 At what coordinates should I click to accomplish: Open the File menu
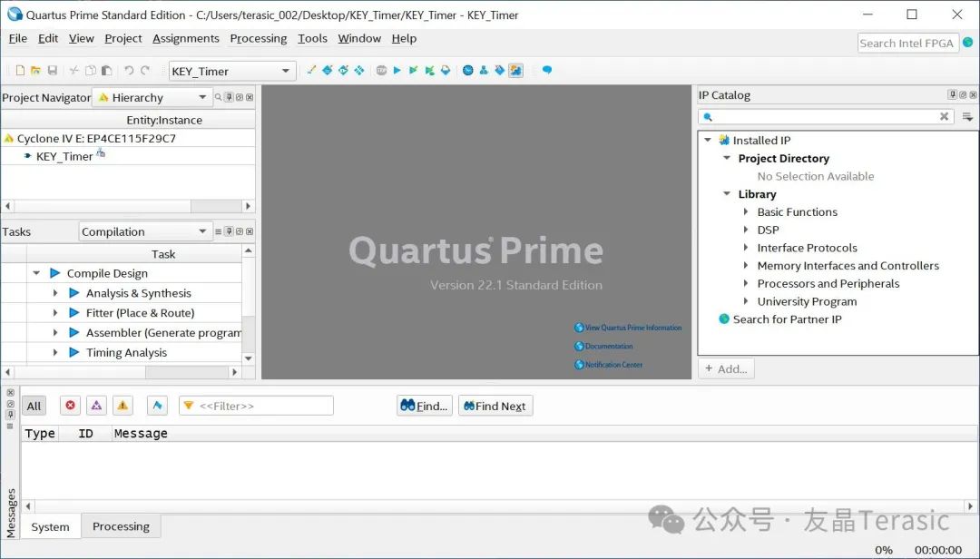coord(17,38)
